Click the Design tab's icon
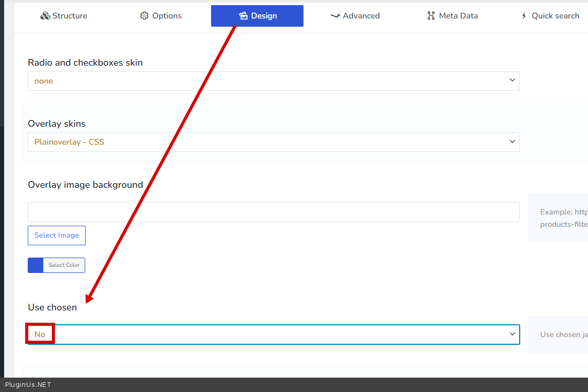Image resolution: width=588 pixels, height=392 pixels. (x=243, y=16)
